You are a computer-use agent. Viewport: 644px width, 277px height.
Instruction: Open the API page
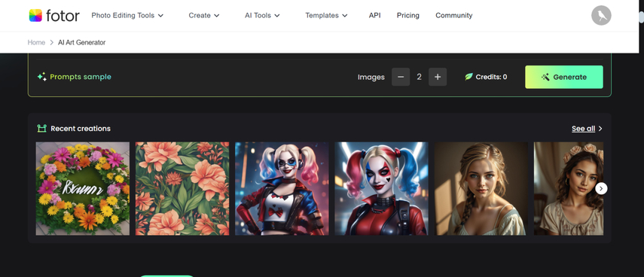coord(374,16)
